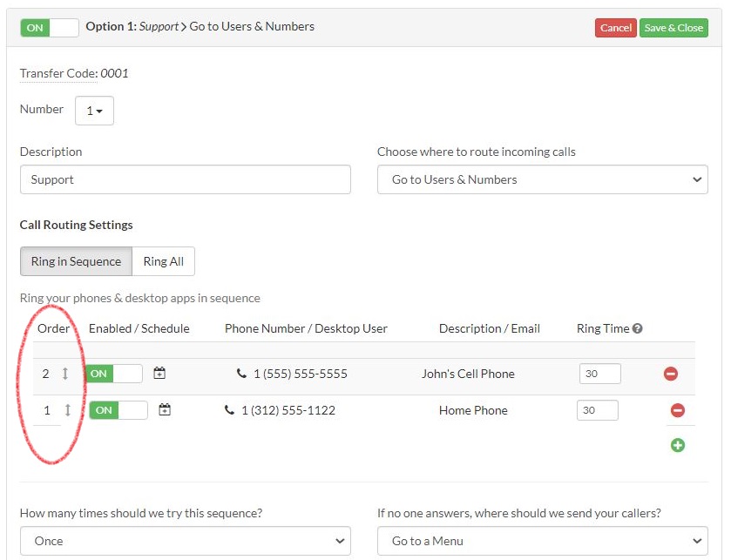Open schedule calendar for Home Phone
Screen dimensions: 731x560
(x=165, y=410)
